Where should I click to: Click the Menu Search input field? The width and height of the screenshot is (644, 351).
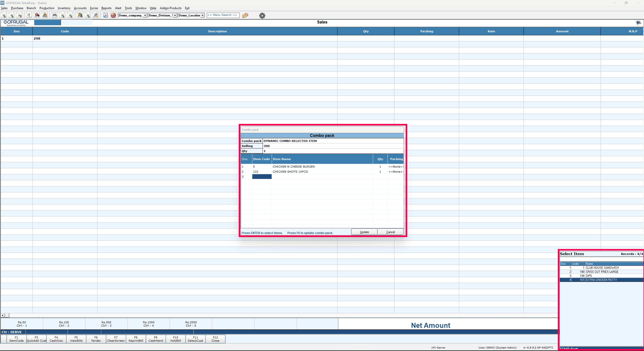pyautogui.click(x=223, y=15)
